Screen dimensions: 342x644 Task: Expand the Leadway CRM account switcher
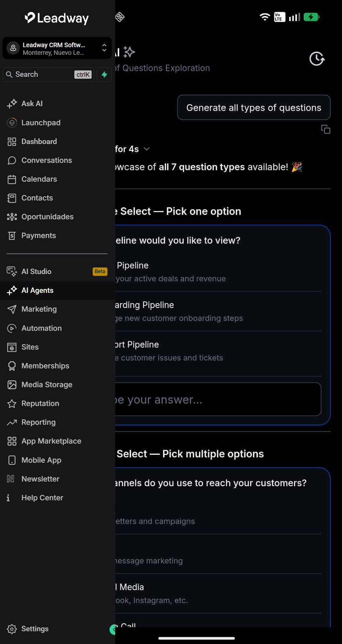[x=57, y=48]
